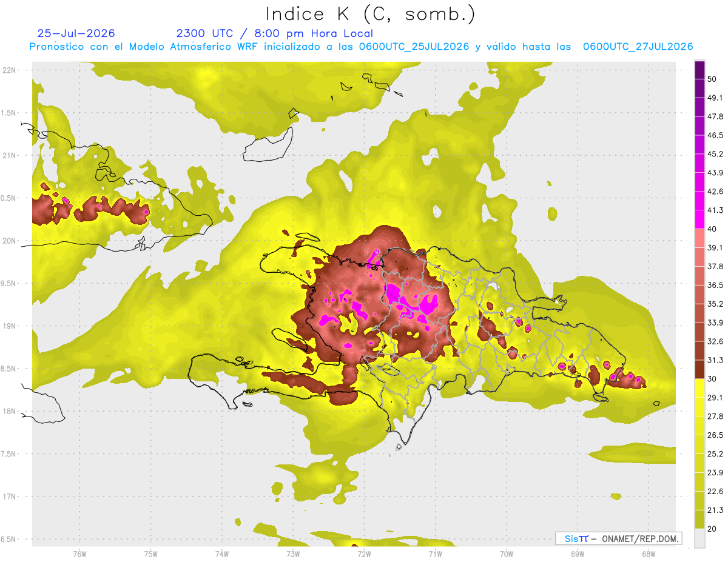The image size is (728, 562).
Task: Click the "22N" latitude label
Action: pos(9,70)
